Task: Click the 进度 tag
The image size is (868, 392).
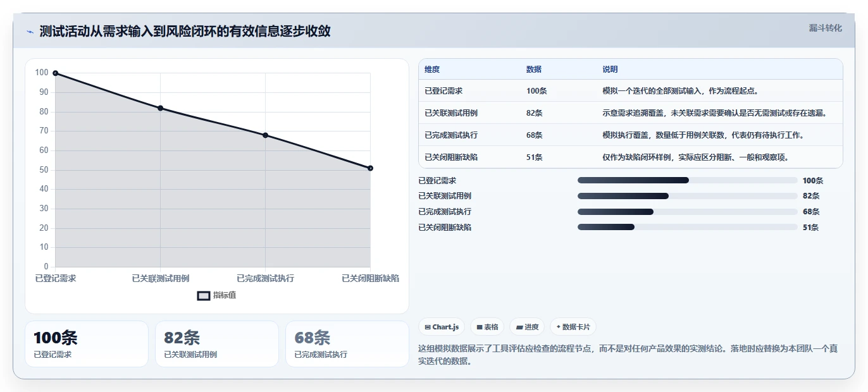Action: (x=527, y=327)
